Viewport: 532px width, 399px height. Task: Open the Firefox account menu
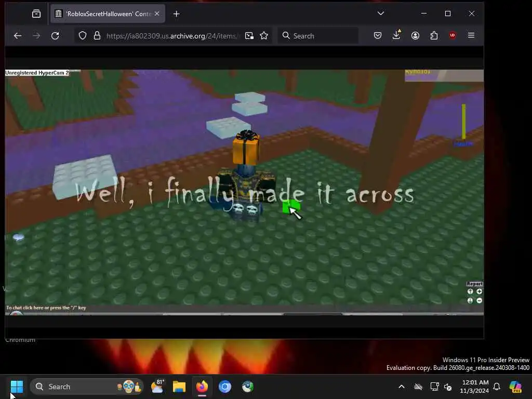pos(415,36)
